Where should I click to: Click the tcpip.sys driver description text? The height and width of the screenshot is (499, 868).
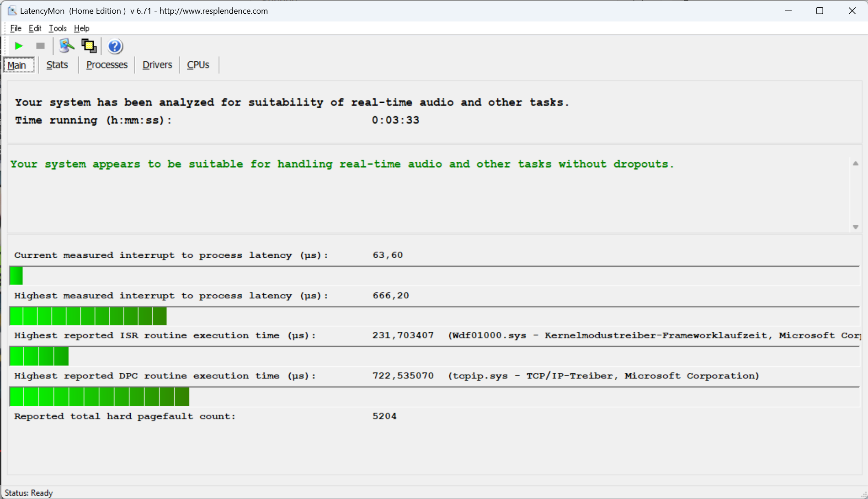click(x=603, y=376)
